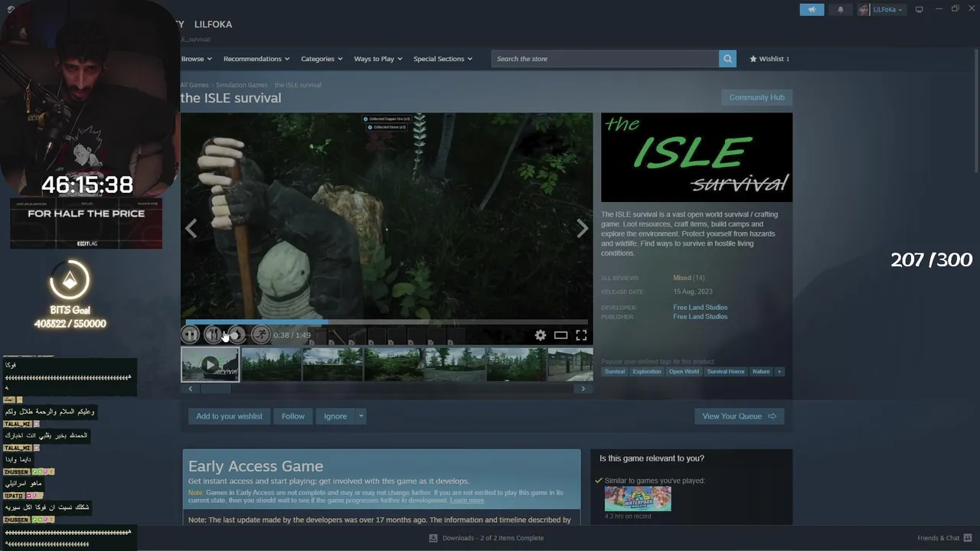Expand the Browse menu

(197, 59)
